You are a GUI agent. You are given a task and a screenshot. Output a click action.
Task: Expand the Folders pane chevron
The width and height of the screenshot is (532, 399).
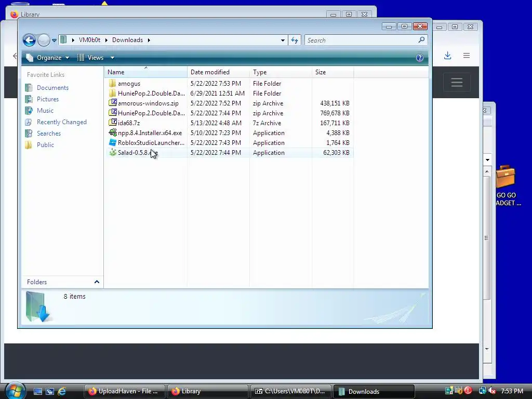tap(97, 282)
